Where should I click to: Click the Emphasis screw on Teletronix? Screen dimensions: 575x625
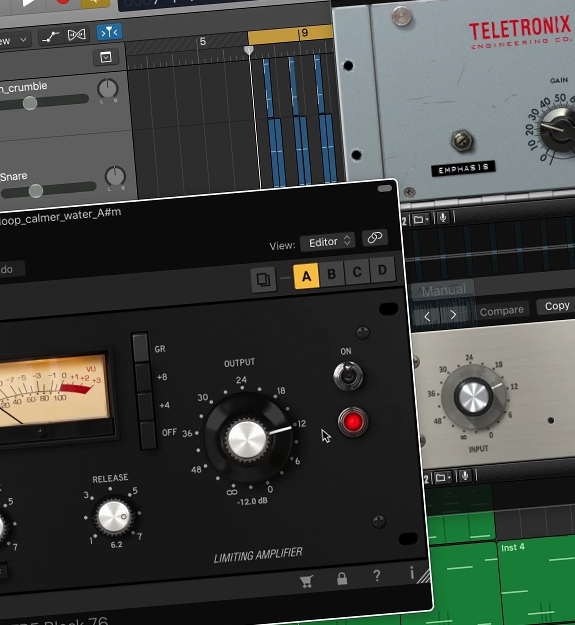coord(462,141)
